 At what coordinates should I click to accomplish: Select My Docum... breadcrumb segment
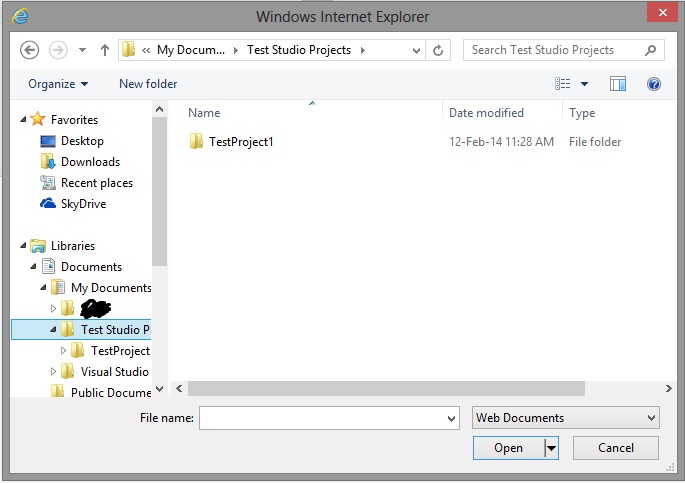(x=191, y=50)
